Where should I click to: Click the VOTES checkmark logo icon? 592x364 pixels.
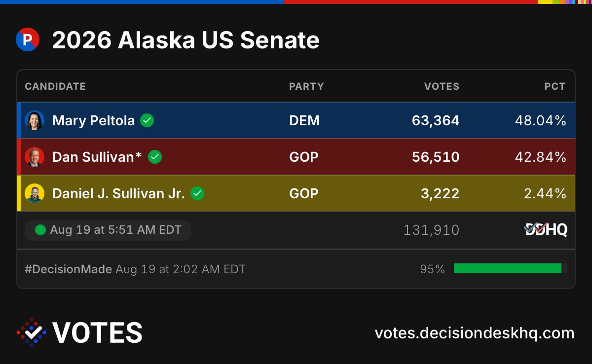32,332
